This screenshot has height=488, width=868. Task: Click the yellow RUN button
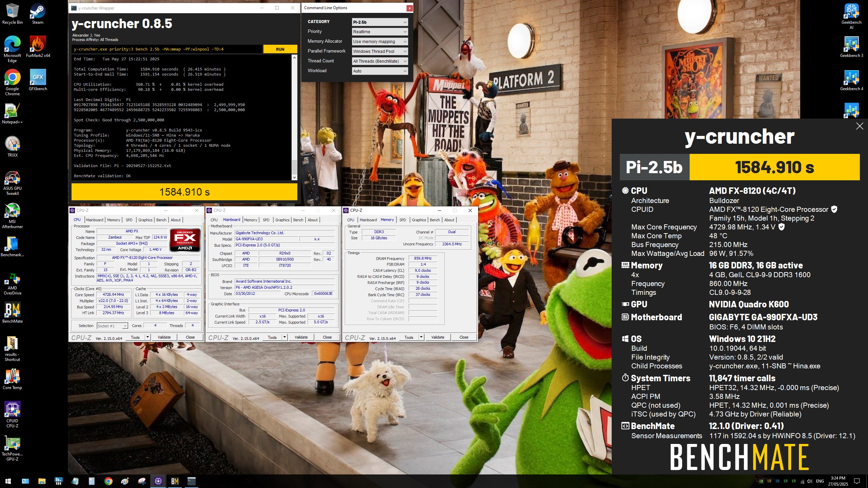pos(280,49)
